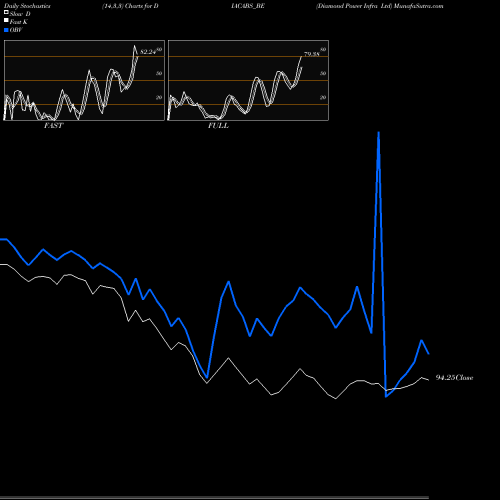500x500 pixels.
Task: Click the blue OBV legend swatch
Action: pyautogui.click(x=6, y=30)
